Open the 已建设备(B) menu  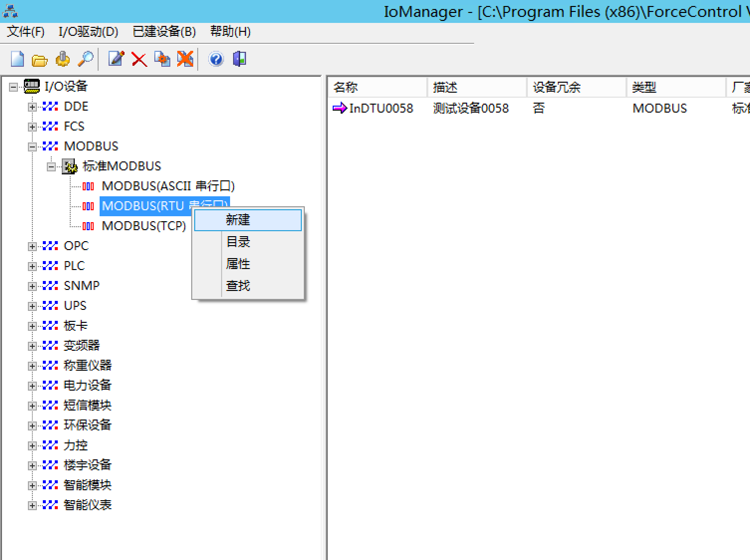point(164,32)
